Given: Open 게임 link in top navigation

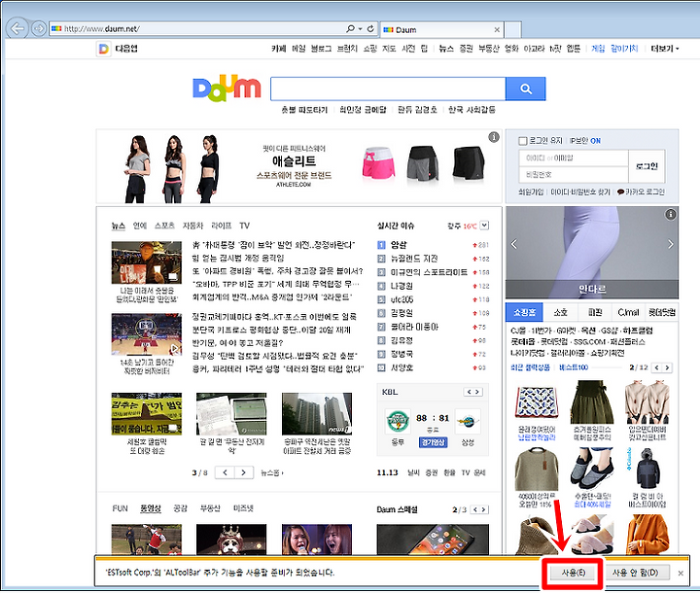Looking at the screenshot, I should click(598, 49).
